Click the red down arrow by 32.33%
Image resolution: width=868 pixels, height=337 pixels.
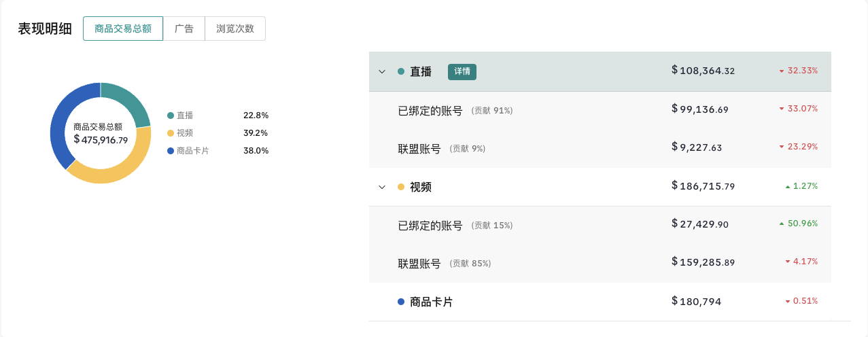point(782,71)
